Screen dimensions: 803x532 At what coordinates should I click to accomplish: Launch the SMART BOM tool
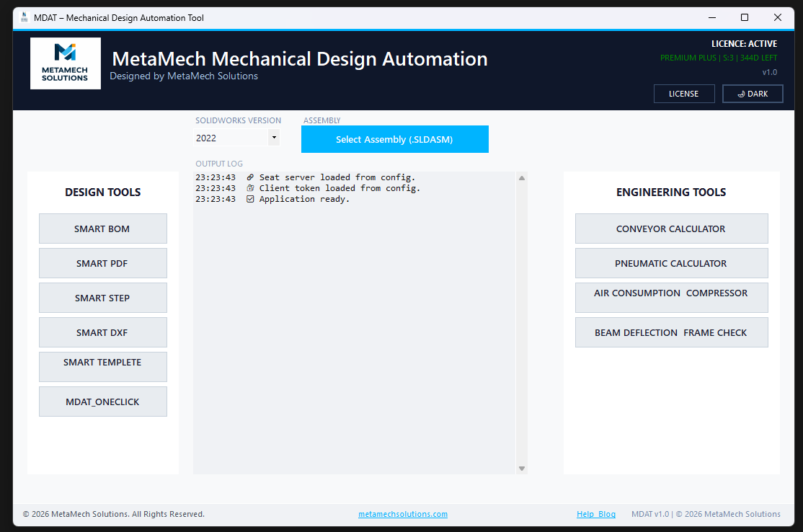[102, 229]
